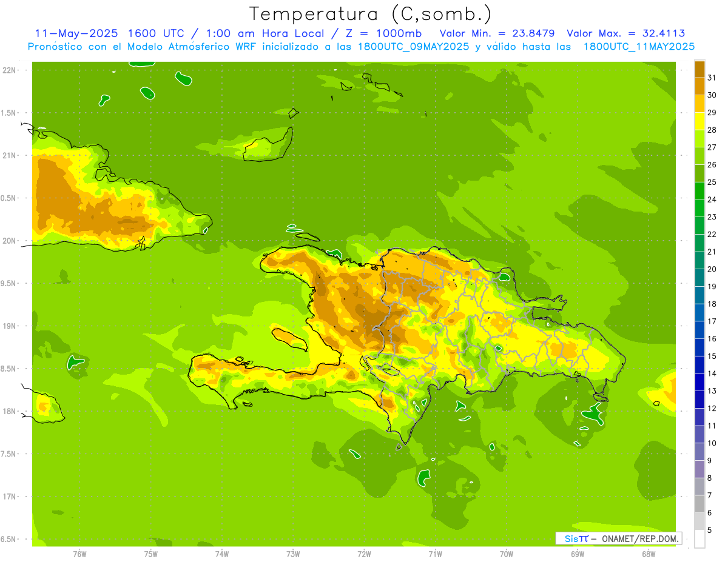Click the colorbar label "15"
Viewport: 728px width, 562px height.
(x=712, y=356)
